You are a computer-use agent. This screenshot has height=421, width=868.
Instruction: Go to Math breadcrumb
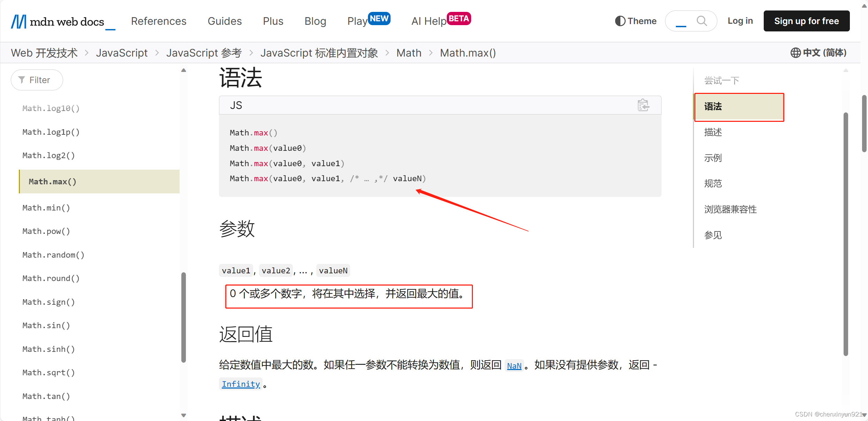(x=409, y=53)
